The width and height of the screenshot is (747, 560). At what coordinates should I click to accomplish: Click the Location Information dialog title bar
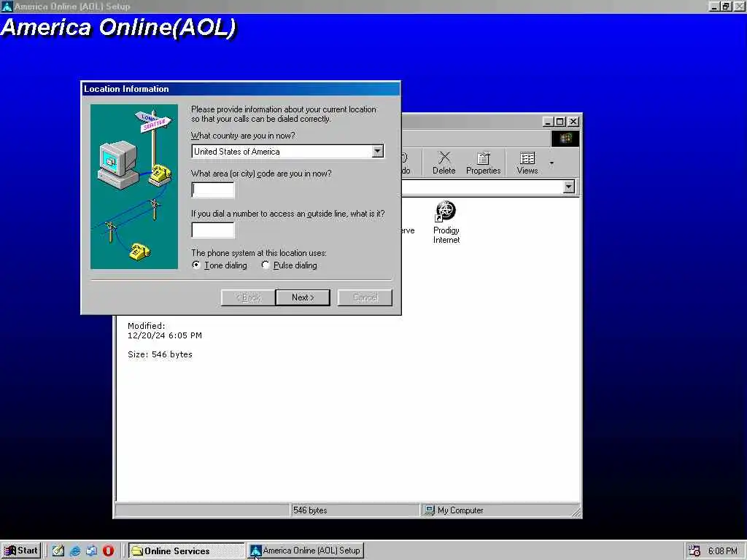click(x=241, y=89)
